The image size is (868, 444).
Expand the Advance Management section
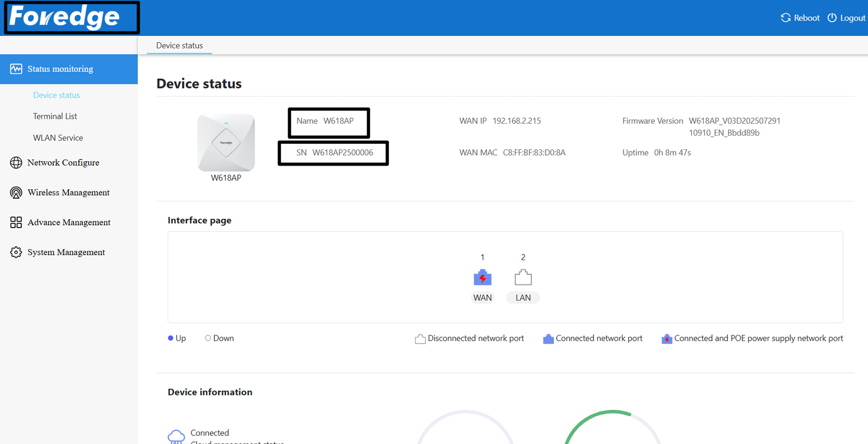tap(69, 223)
